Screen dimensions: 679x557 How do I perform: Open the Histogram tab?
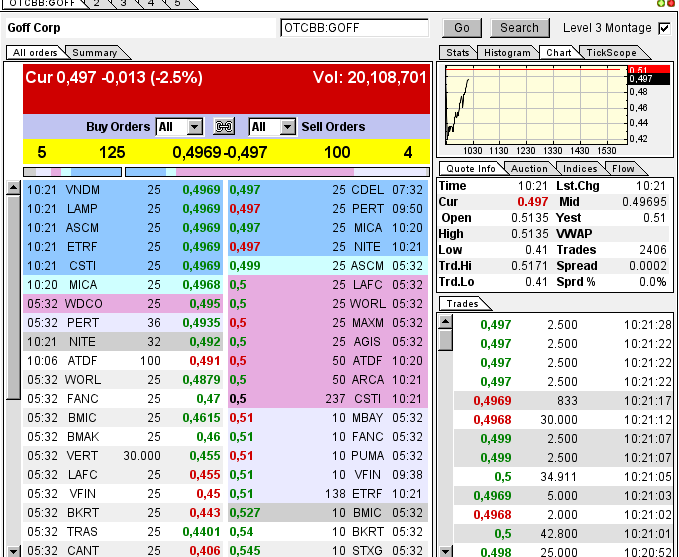pos(507,52)
